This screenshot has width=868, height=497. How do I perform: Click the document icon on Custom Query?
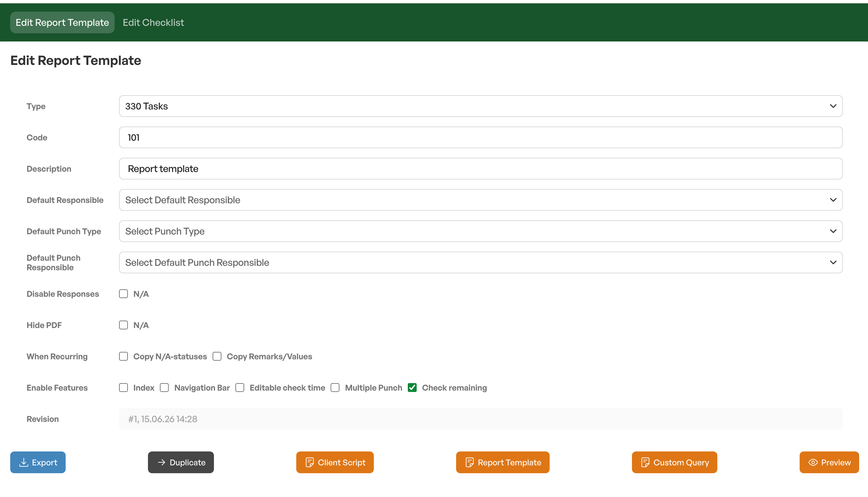click(x=645, y=463)
